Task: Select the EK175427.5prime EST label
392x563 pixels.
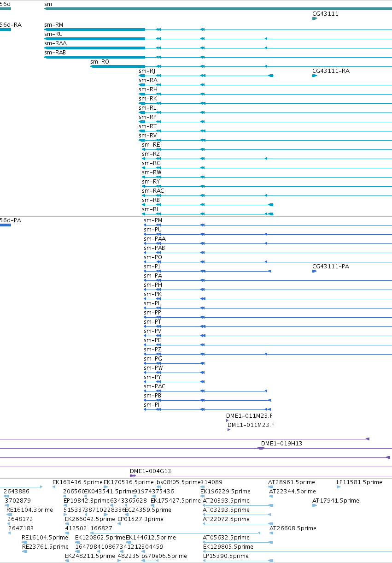Action: coord(176,501)
